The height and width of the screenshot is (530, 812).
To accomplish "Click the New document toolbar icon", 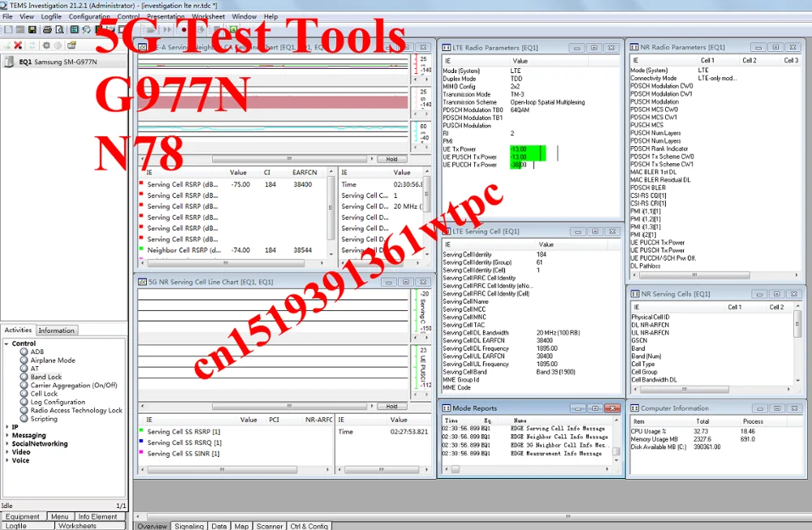I will point(7,30).
